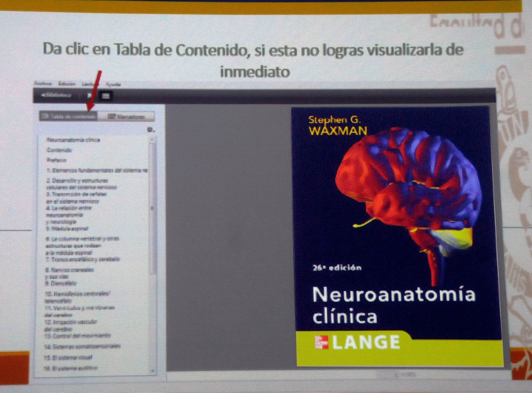Open chapter 12 Irrigación vascular
This screenshot has width=532, height=393.
point(71,325)
